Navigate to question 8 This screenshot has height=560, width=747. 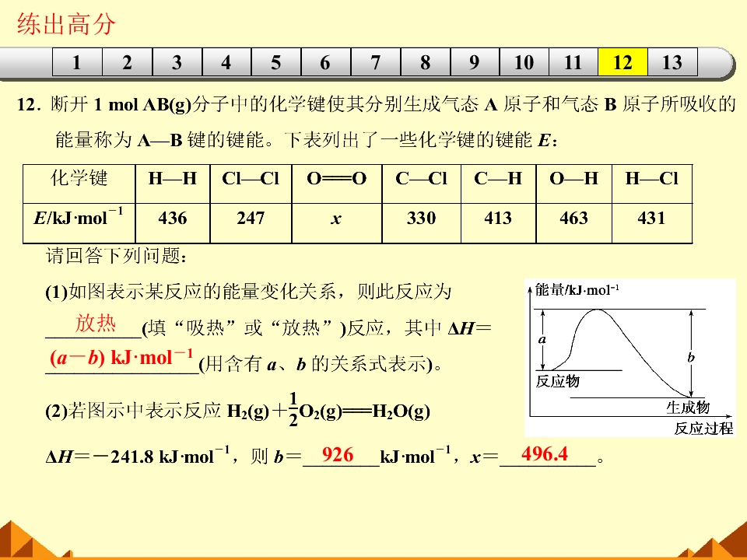click(426, 62)
